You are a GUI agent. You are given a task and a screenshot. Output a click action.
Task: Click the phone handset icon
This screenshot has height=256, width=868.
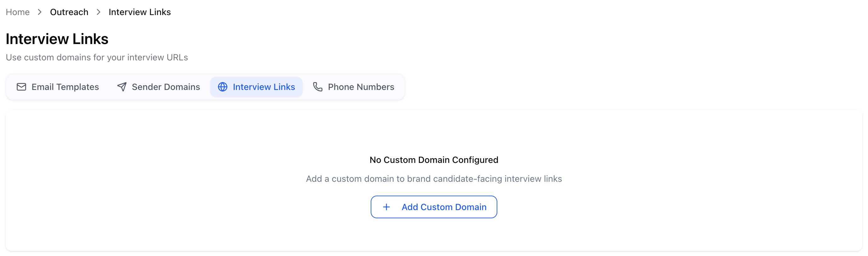coord(317,87)
